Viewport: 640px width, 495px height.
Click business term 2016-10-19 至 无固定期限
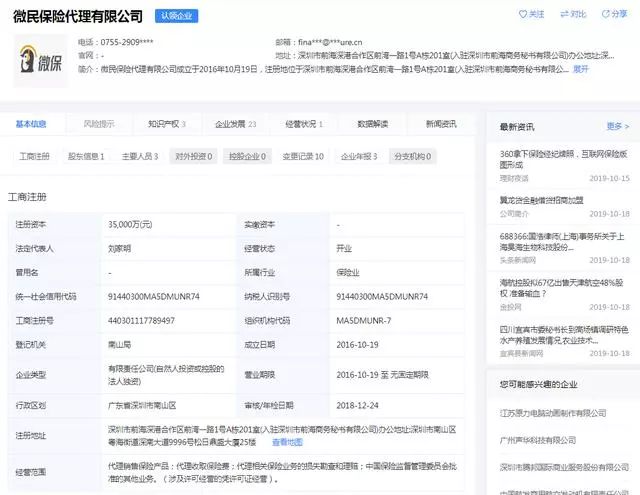(x=382, y=375)
